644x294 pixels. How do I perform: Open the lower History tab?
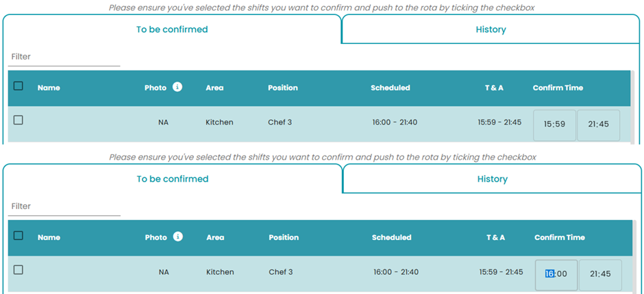492,179
